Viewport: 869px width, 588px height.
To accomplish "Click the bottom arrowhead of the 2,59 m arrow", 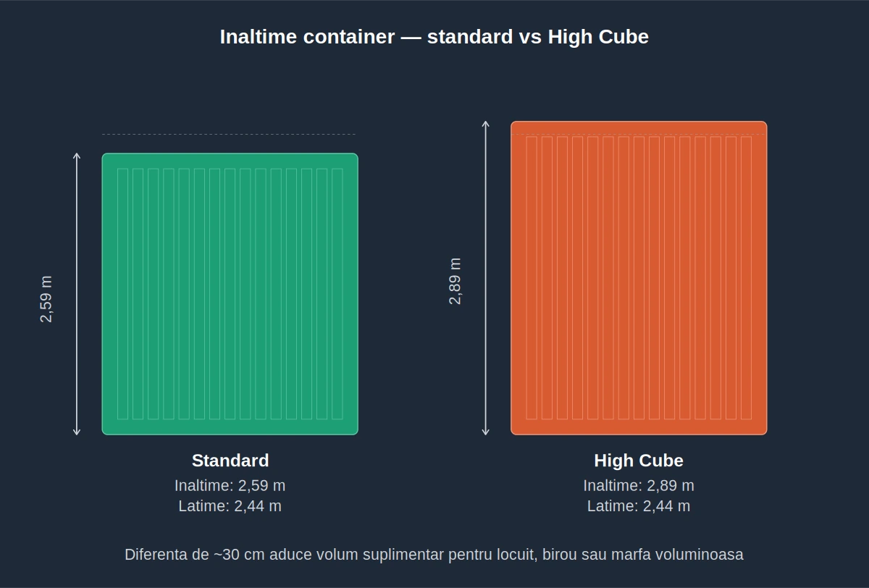I will click(77, 432).
